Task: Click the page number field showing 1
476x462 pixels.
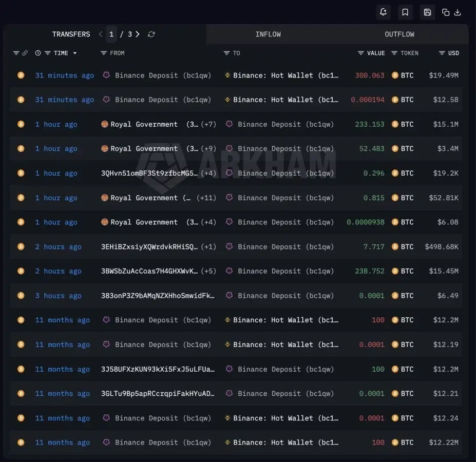Action: point(111,34)
